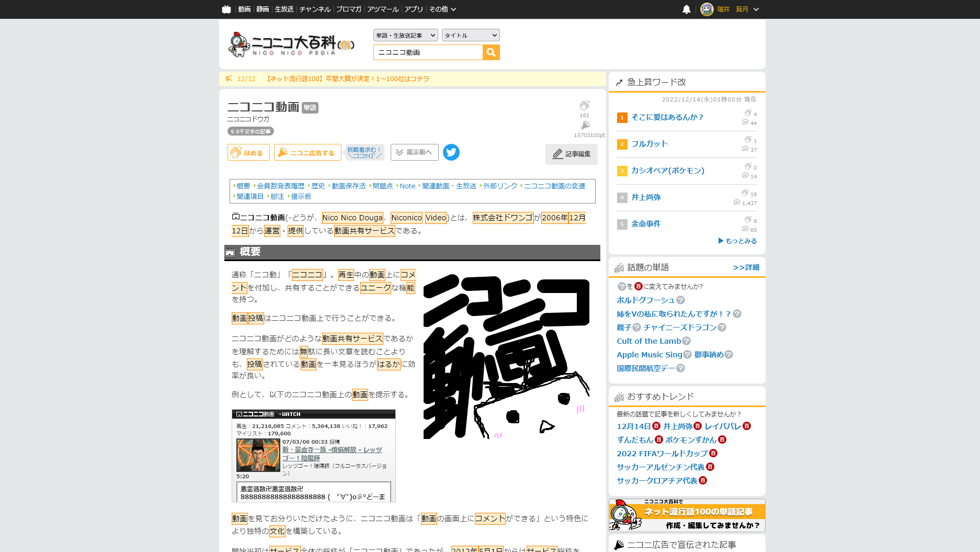Open アプリ in top navigation
The height and width of the screenshot is (552, 980).
point(414,9)
